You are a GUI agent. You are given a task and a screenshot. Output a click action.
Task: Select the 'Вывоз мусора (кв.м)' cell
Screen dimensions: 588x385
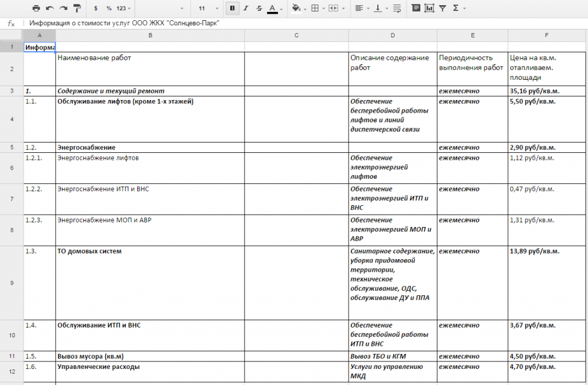150,356
